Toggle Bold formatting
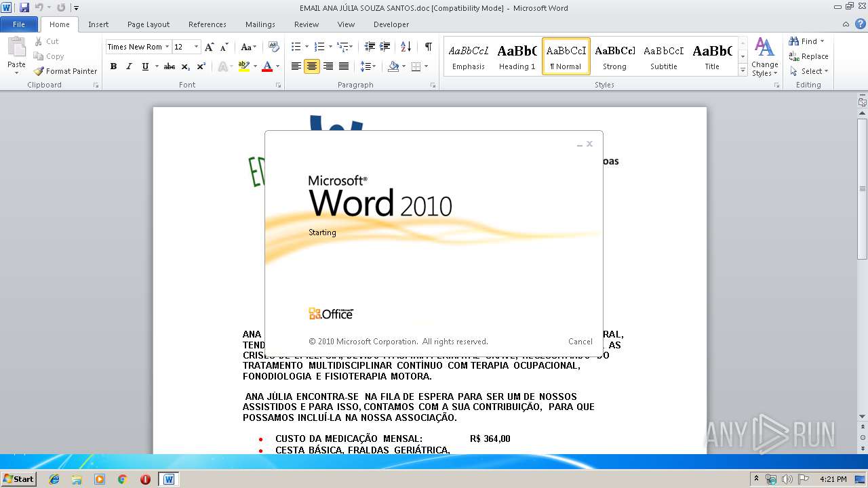This screenshot has width=868, height=488. [x=113, y=66]
